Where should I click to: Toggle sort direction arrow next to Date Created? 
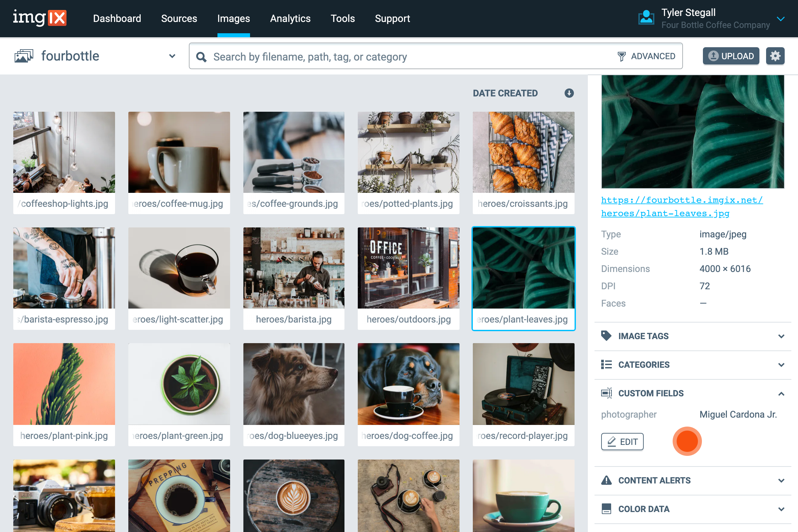(x=569, y=93)
